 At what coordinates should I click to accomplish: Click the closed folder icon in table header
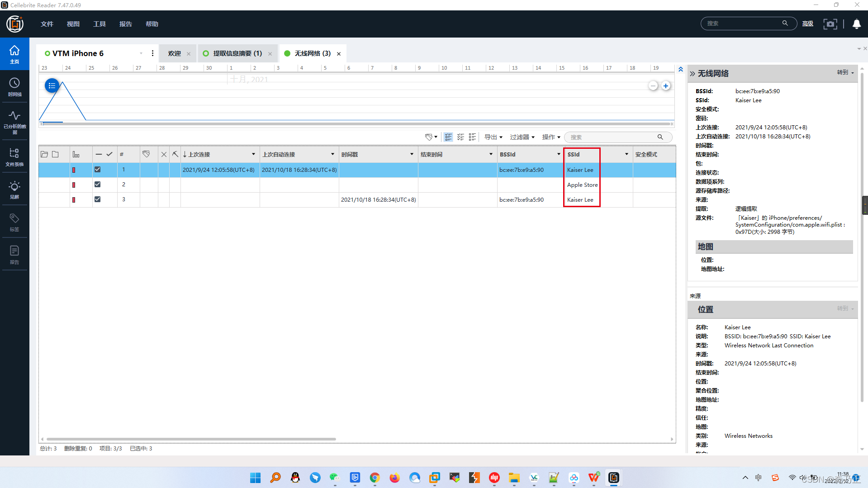[x=55, y=154]
